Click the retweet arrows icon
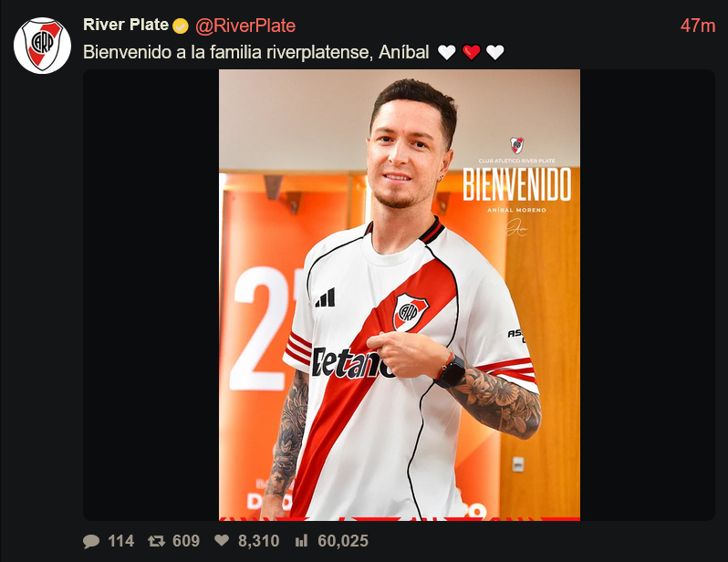Image resolution: width=728 pixels, height=562 pixels. point(157,541)
